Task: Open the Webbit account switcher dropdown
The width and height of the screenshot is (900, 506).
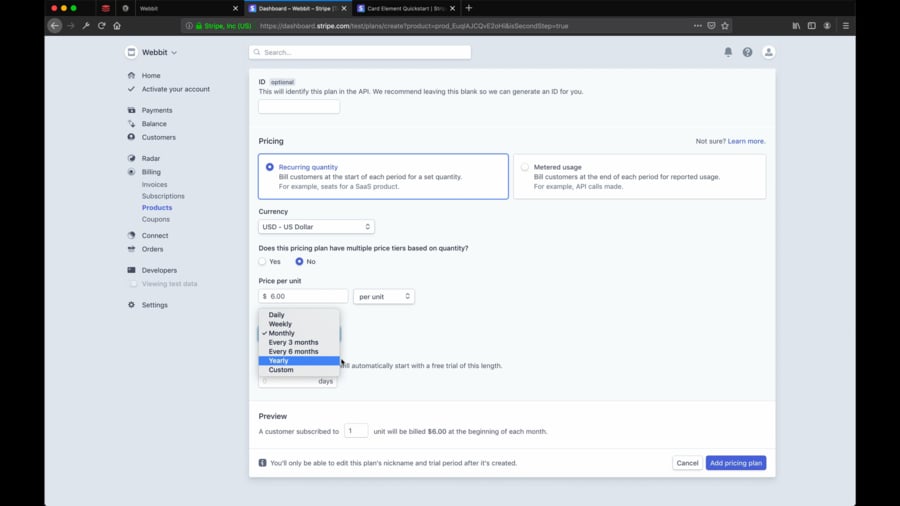Action: [x=152, y=52]
